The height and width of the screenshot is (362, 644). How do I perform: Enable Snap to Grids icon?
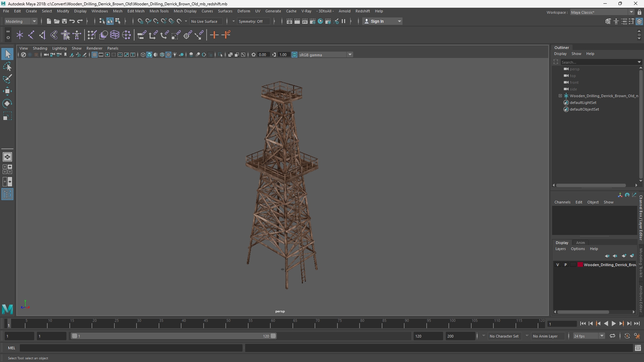140,21
